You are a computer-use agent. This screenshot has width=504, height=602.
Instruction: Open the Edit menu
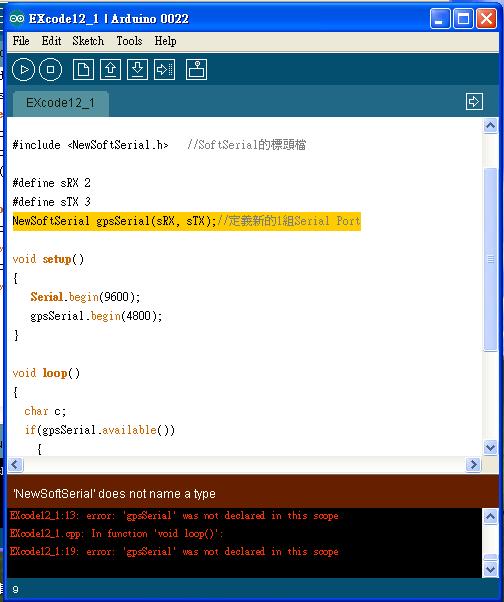(51, 41)
